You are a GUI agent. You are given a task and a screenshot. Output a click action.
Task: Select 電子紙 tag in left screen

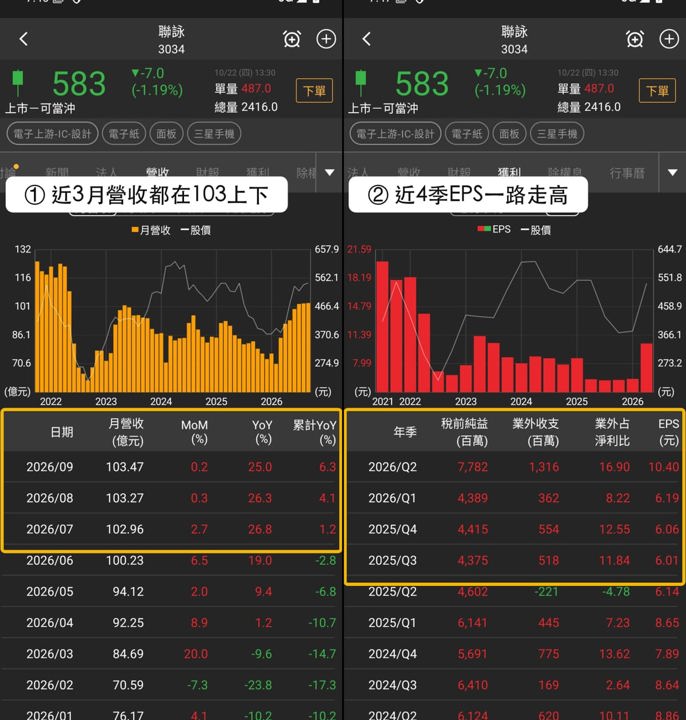[124, 134]
